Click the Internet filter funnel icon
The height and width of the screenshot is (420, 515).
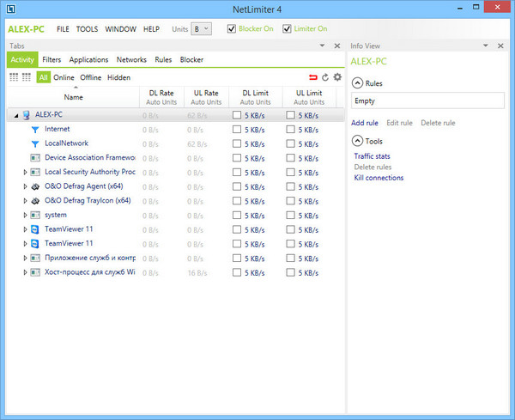(x=35, y=129)
